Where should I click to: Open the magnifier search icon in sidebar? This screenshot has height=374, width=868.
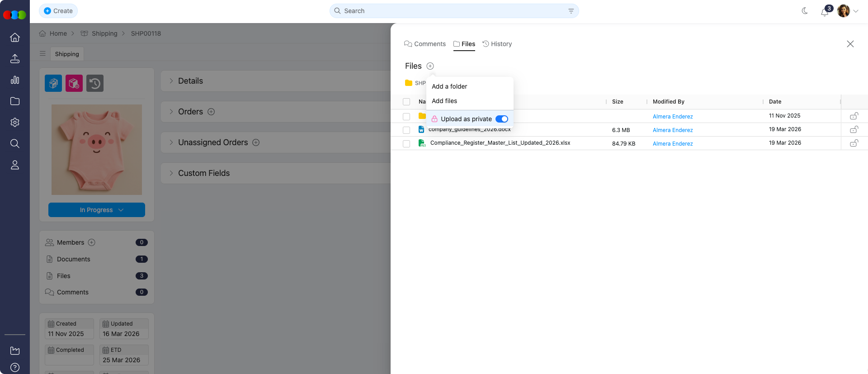15,144
